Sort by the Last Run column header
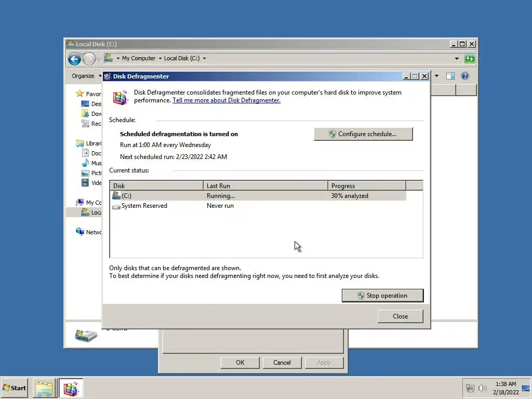Viewport: 532px width, 399px height. [x=265, y=186]
